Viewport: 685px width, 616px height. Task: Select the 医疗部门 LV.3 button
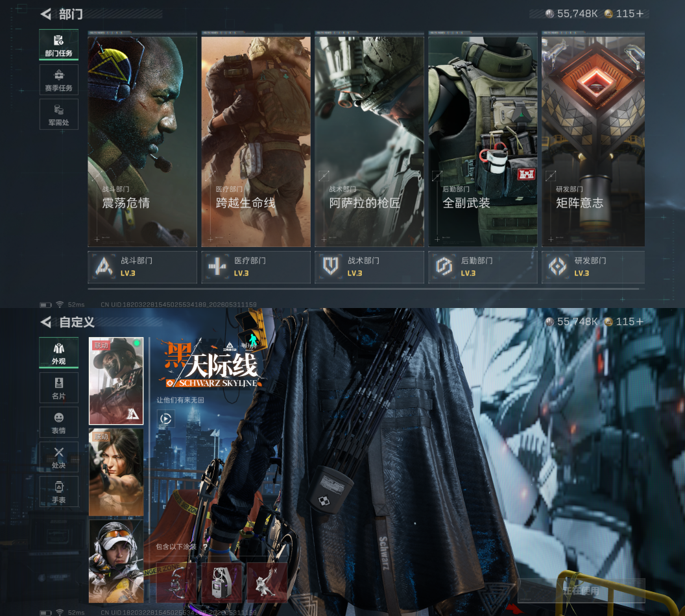click(256, 267)
